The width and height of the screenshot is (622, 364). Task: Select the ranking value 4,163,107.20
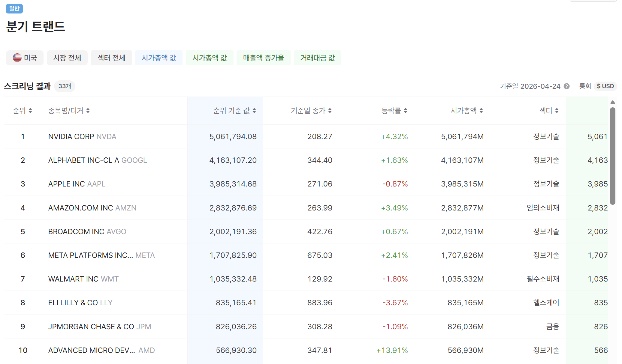pyautogui.click(x=233, y=160)
